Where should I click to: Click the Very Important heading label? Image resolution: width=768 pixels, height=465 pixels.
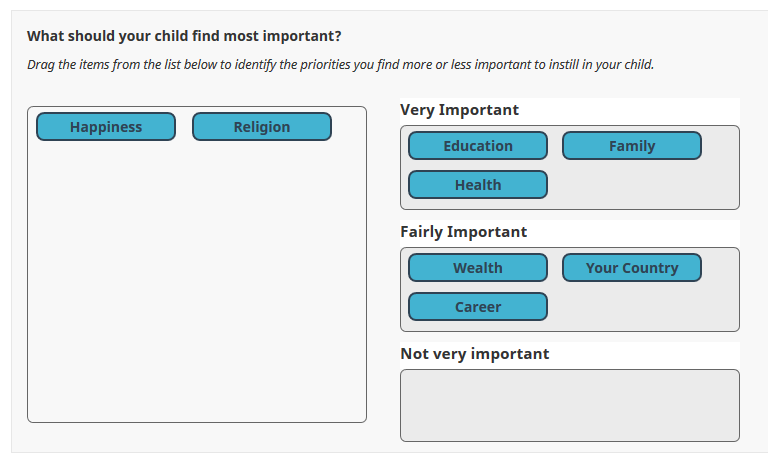[x=459, y=110]
